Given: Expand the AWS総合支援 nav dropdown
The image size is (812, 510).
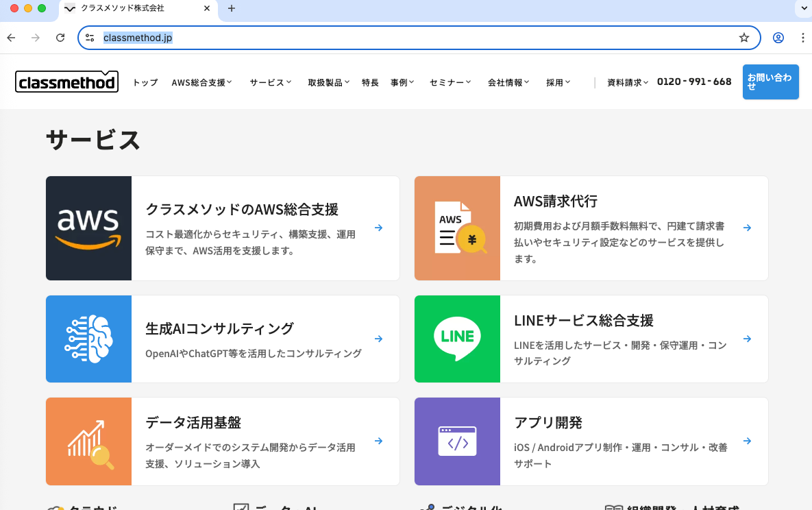Looking at the screenshot, I should tap(201, 82).
